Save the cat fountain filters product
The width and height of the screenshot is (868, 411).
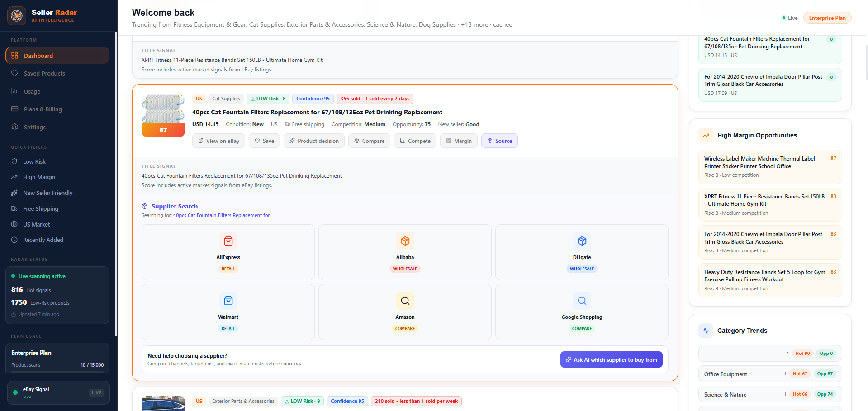click(x=264, y=141)
